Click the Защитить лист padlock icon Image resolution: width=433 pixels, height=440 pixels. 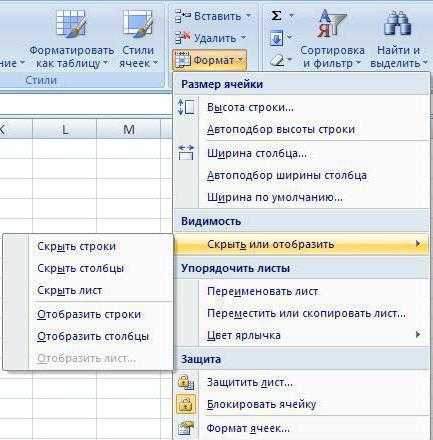point(186,382)
